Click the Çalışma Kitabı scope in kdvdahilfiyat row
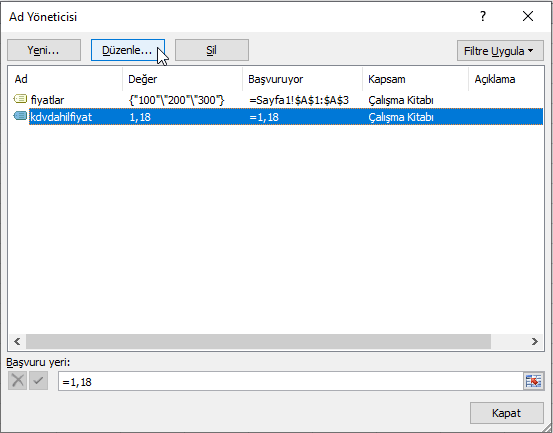Image resolution: width=553 pixels, height=433 pixels. tap(401, 117)
